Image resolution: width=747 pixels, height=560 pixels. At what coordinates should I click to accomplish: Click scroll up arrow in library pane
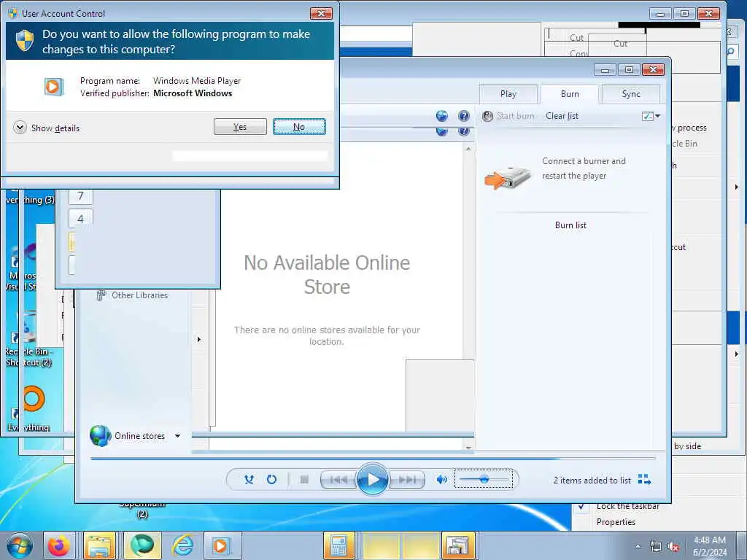468,149
